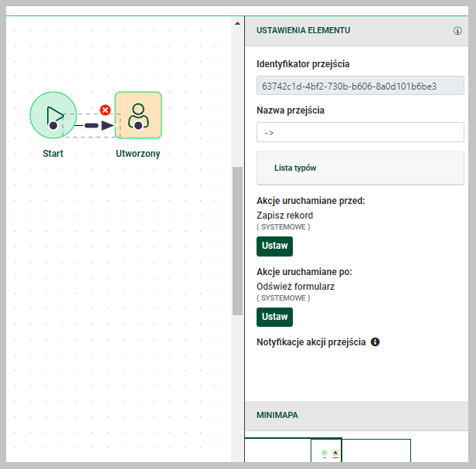Click Ustaw under Akcje uruchamiane przed
The image size is (476, 469).
[x=274, y=246]
